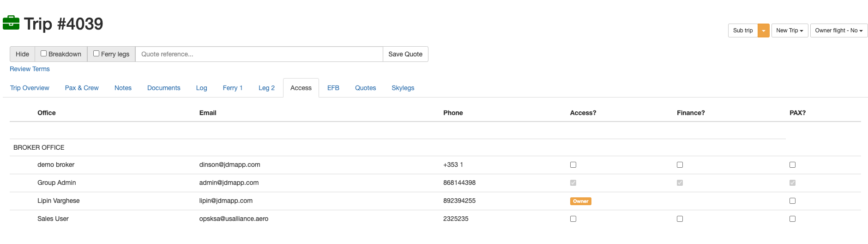The width and height of the screenshot is (868, 244).
Task: Click the orange Owner badge
Action: 580,201
